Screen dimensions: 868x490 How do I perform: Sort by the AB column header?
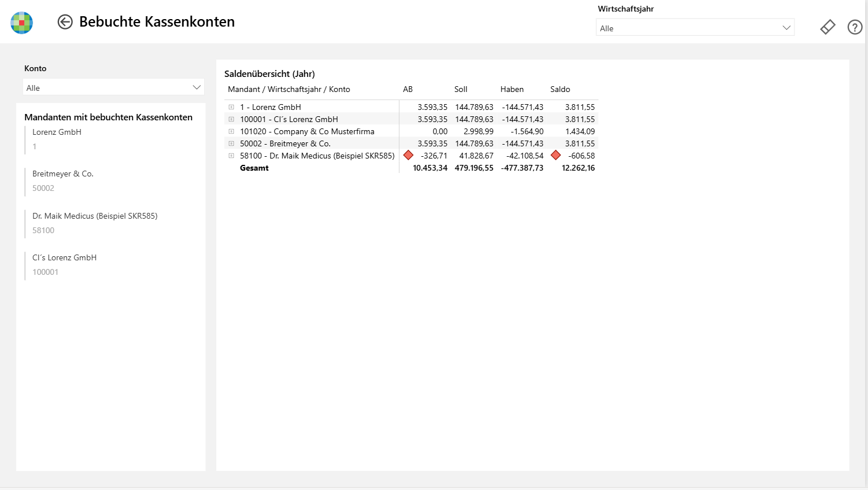tap(408, 89)
